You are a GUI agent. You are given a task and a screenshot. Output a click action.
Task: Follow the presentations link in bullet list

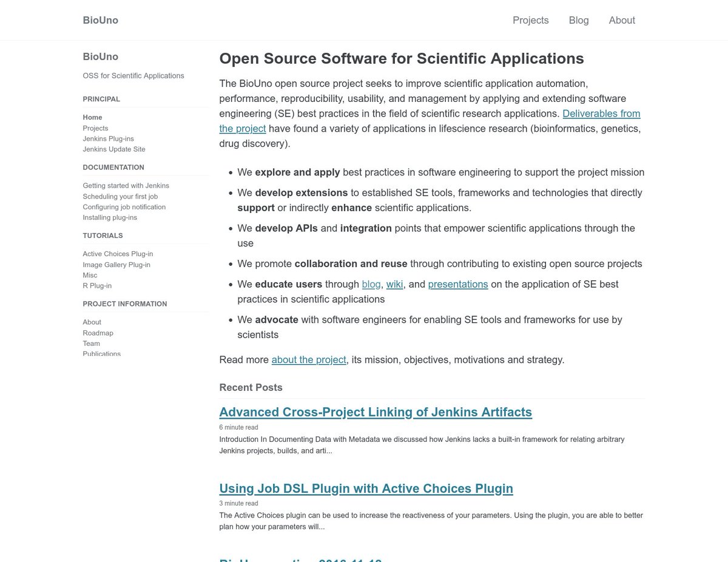(x=458, y=284)
